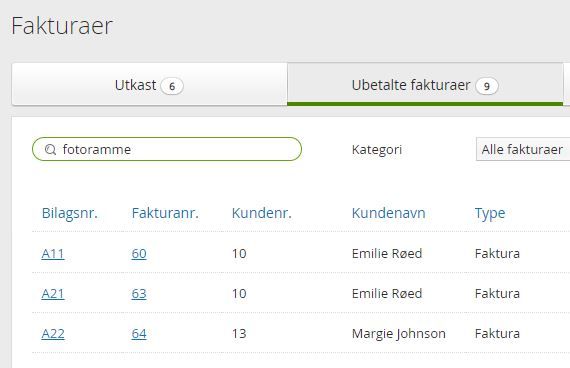Screen dimensions: 570x368
Task: Open invoice number 64
Action: 139,333
